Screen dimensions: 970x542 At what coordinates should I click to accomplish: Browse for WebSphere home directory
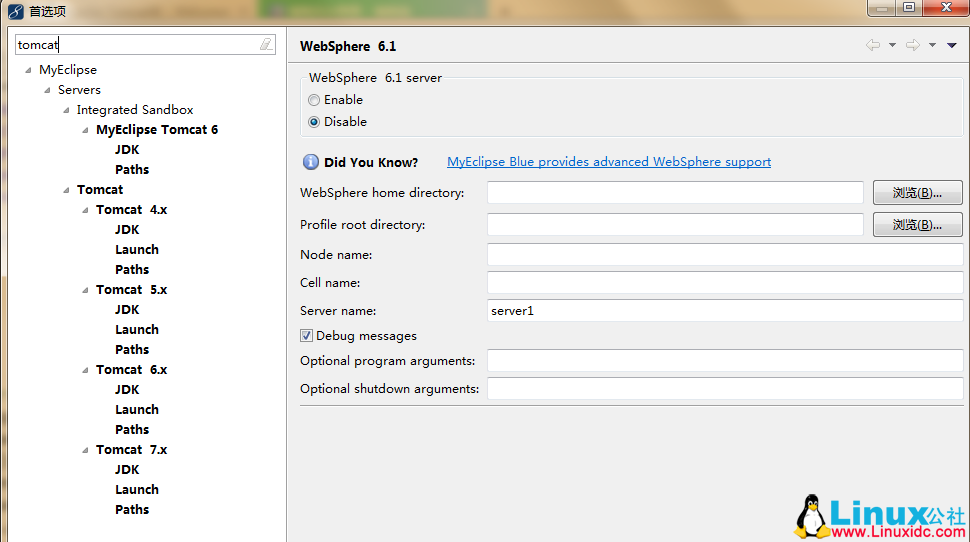point(917,192)
